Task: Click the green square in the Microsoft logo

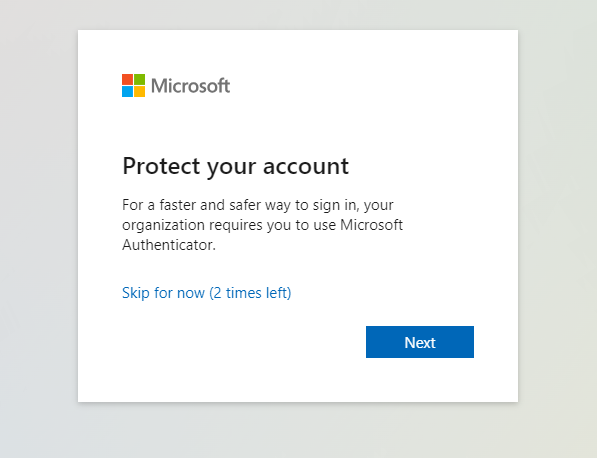Action: click(139, 79)
